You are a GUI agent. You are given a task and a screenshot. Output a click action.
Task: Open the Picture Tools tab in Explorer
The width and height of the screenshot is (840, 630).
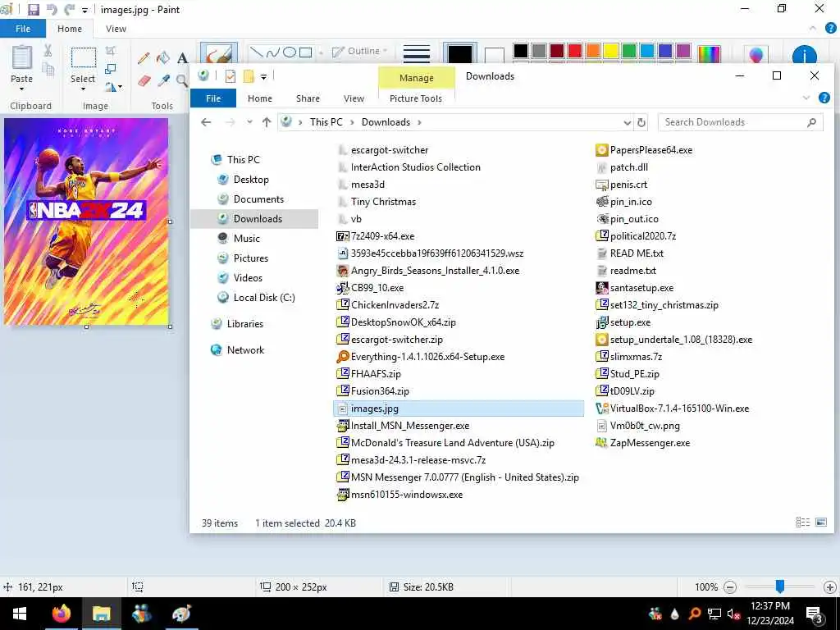(416, 98)
